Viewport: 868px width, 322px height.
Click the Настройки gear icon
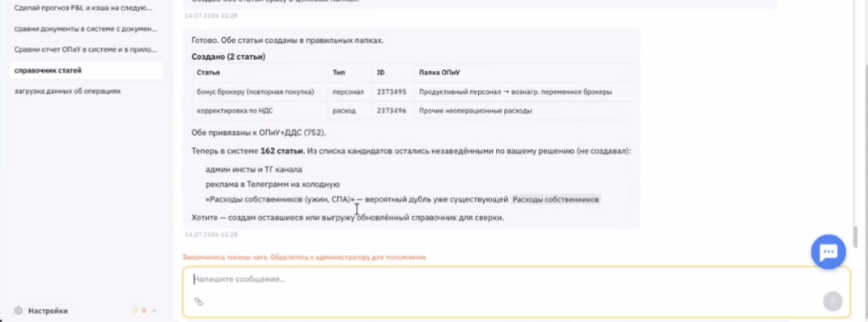click(x=19, y=311)
